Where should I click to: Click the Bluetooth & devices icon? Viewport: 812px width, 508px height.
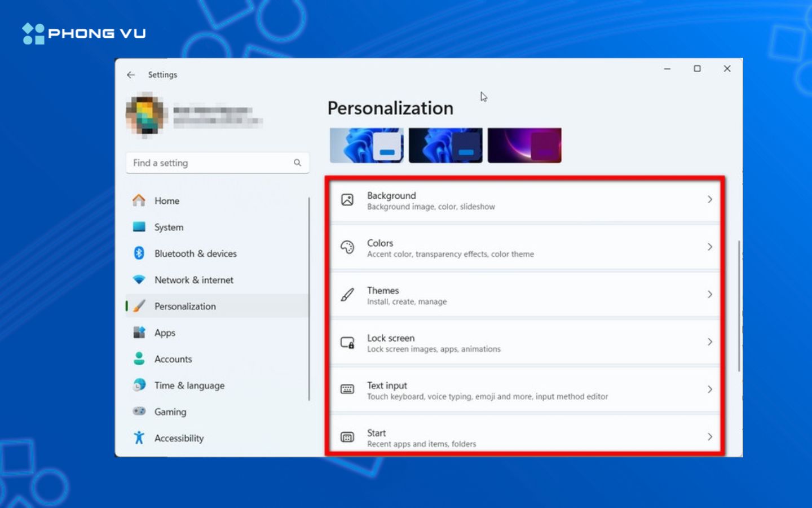(140, 253)
